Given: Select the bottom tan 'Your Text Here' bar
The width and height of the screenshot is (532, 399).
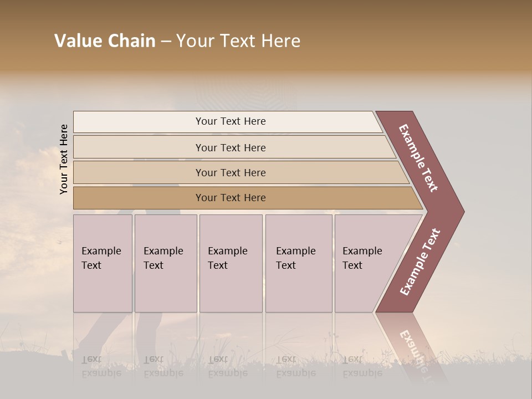Looking at the screenshot, I should pos(230,198).
